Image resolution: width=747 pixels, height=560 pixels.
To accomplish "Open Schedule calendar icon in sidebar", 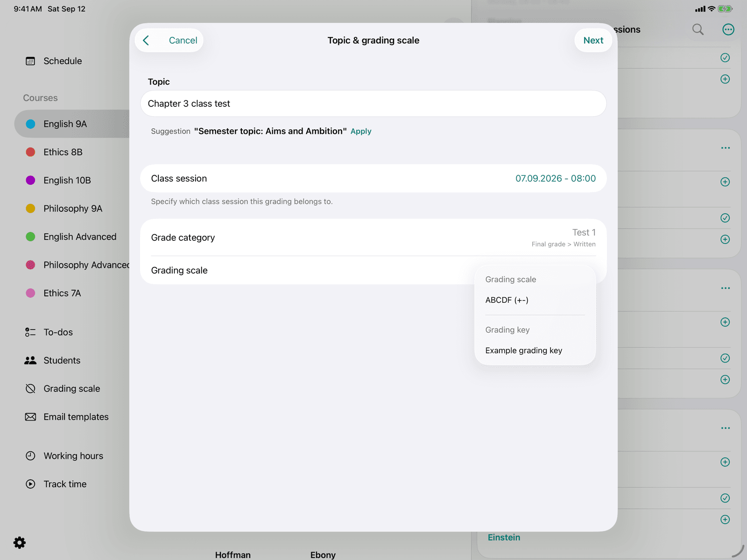I will (30, 61).
